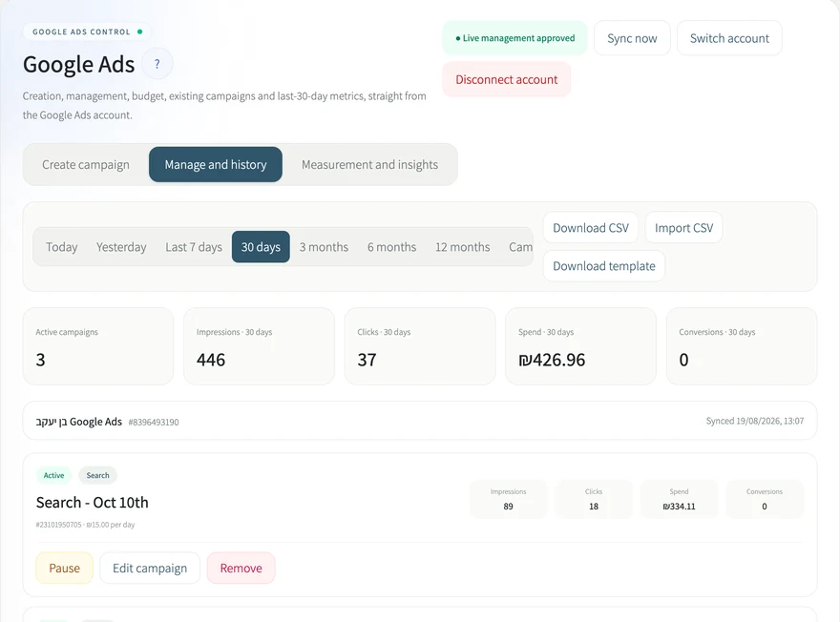Open the Create campaign tab

[x=86, y=164]
